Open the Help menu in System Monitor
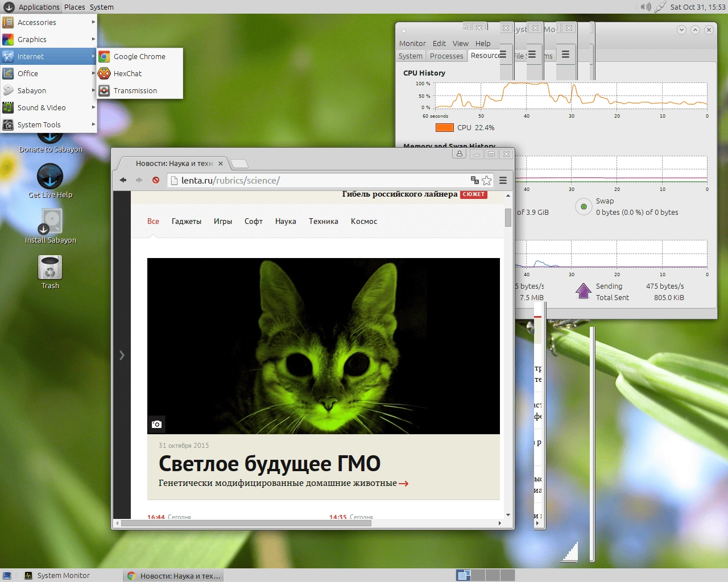This screenshot has height=582, width=728. pos(483,43)
